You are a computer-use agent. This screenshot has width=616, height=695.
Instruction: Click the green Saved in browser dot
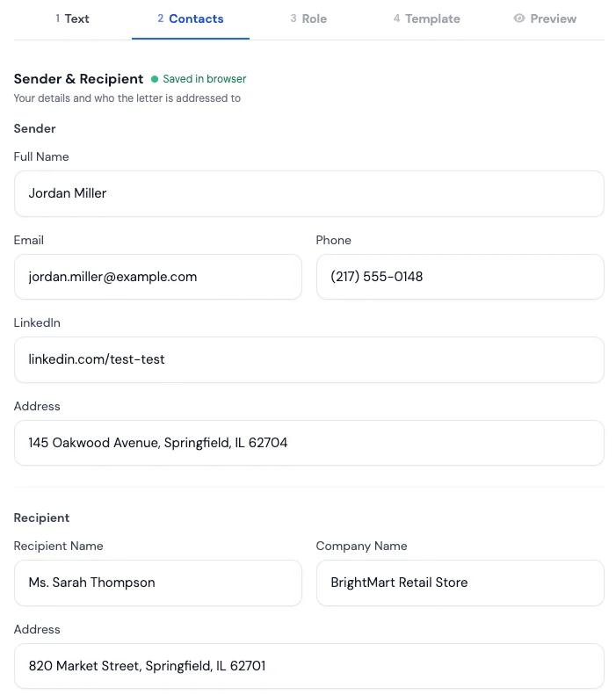point(155,79)
